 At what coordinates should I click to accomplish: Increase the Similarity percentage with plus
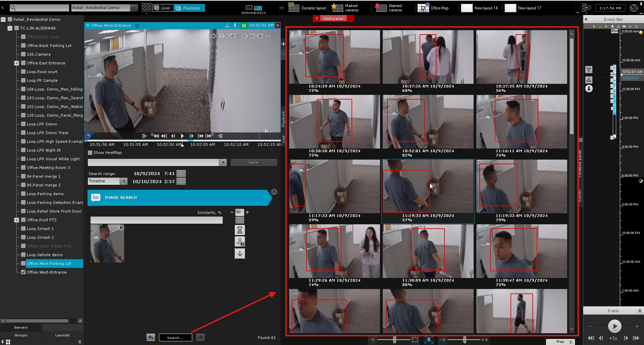point(247,212)
